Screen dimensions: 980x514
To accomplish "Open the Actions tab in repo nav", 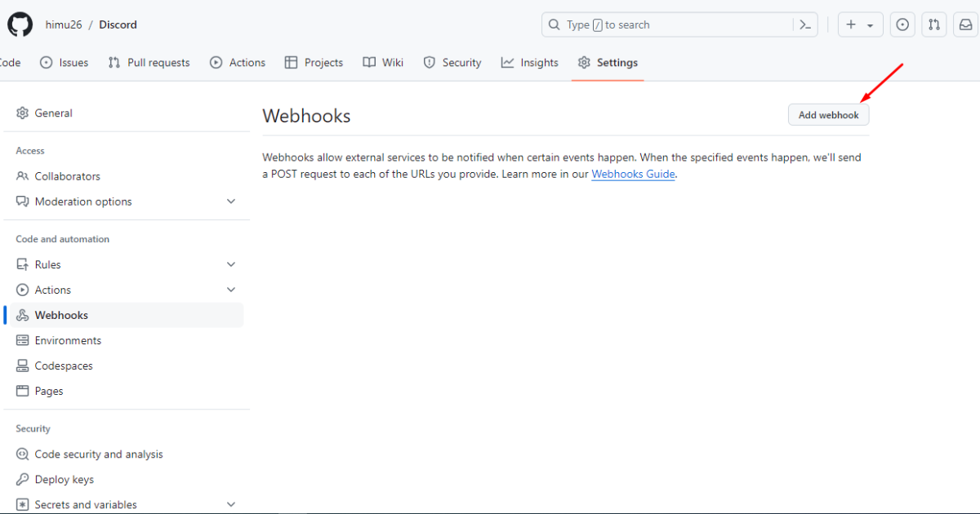I will pos(238,63).
